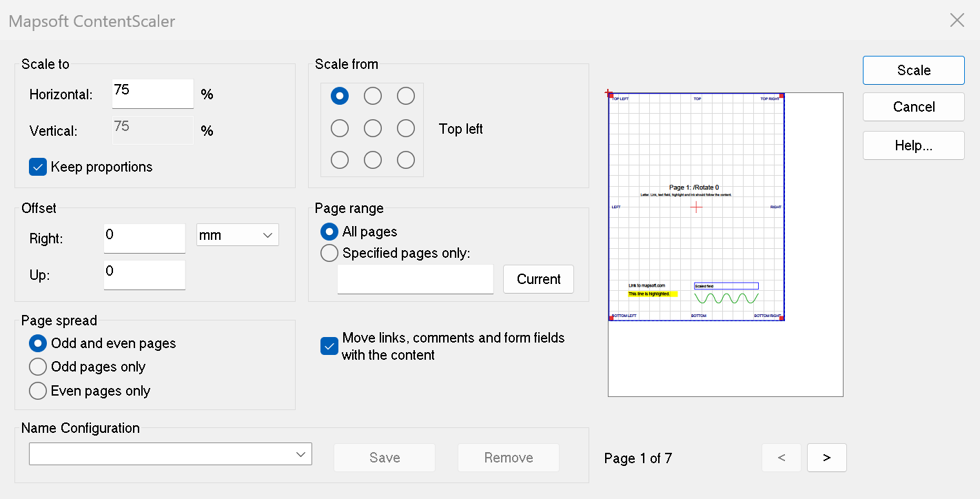This screenshot has width=980, height=499.
Task: Select Specified pages only radio button
Action: click(x=329, y=253)
